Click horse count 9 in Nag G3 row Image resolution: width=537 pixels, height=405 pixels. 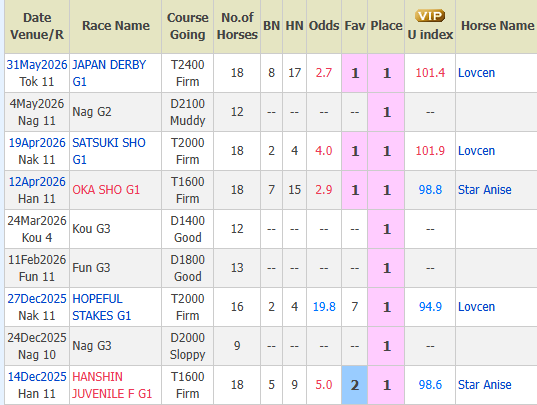click(x=237, y=346)
